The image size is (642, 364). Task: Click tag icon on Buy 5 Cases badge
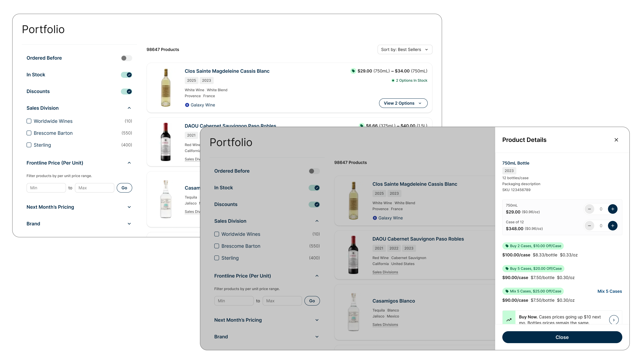pyautogui.click(x=507, y=268)
